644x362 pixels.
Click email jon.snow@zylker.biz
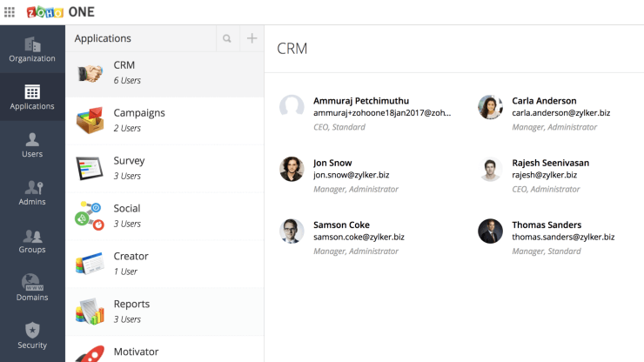point(352,175)
